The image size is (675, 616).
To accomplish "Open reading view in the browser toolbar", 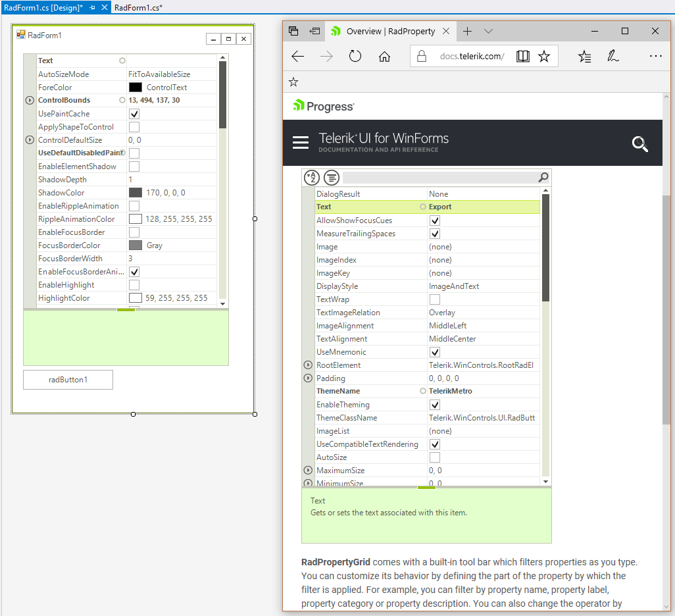I will tap(522, 56).
